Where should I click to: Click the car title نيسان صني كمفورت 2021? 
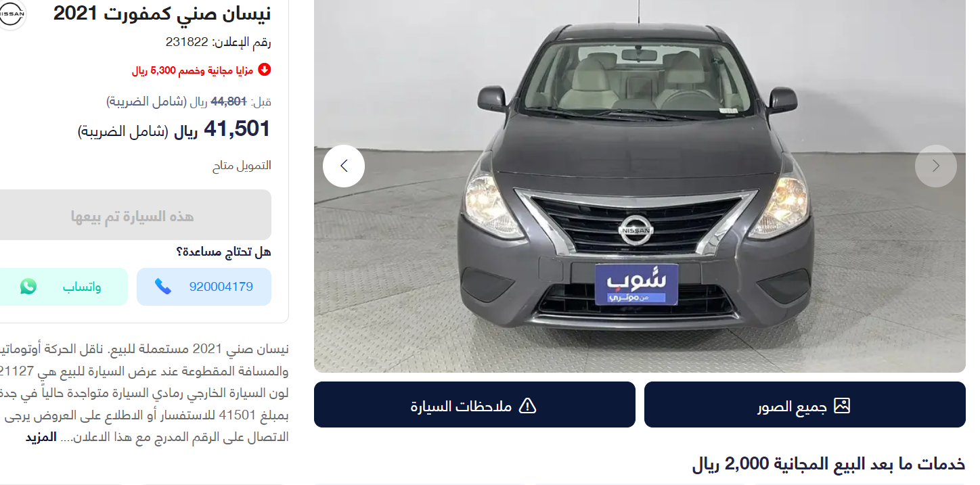(x=162, y=13)
